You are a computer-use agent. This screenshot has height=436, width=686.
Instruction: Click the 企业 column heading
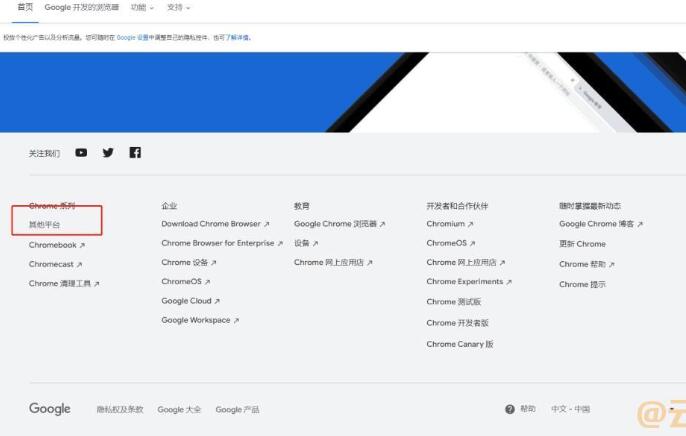pos(169,206)
